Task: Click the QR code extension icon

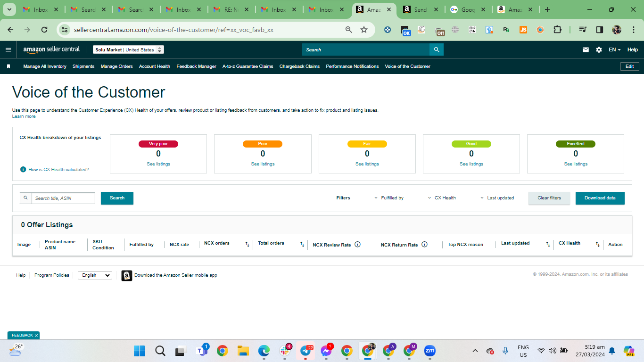Action: [x=472, y=30]
